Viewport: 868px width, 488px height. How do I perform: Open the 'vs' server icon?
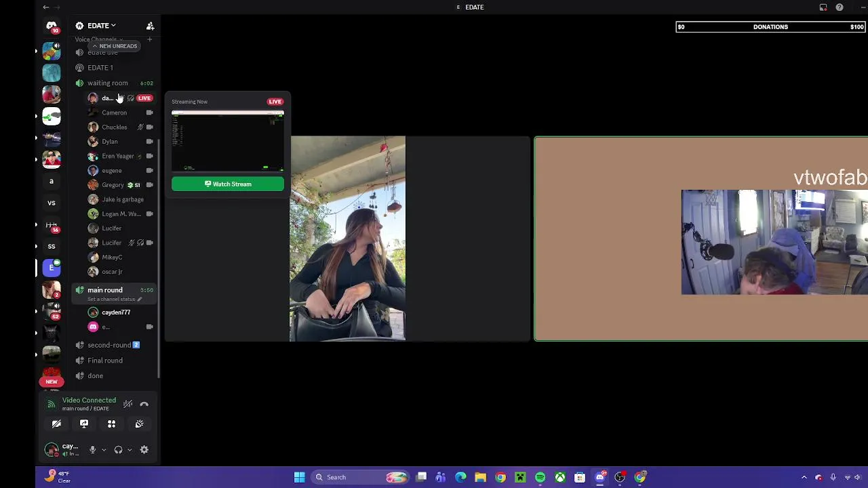[x=52, y=203]
